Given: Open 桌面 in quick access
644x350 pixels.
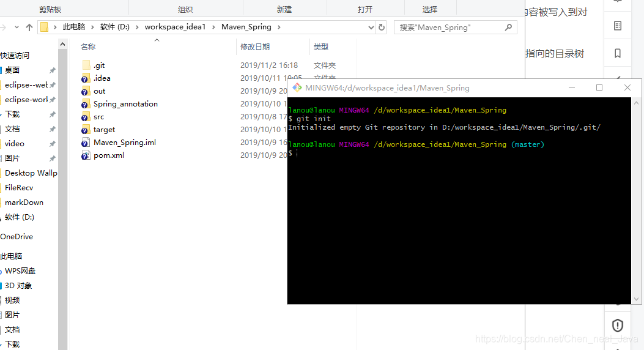Looking at the screenshot, I should click(12, 70).
